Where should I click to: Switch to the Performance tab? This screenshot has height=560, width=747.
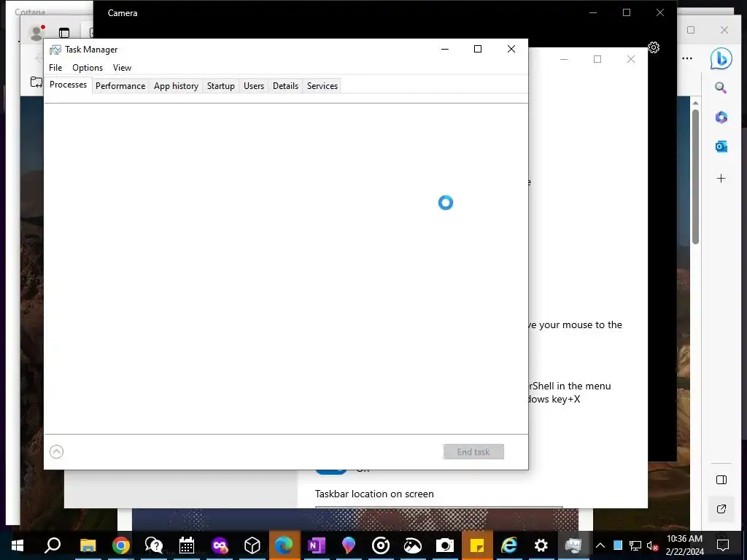pos(120,86)
